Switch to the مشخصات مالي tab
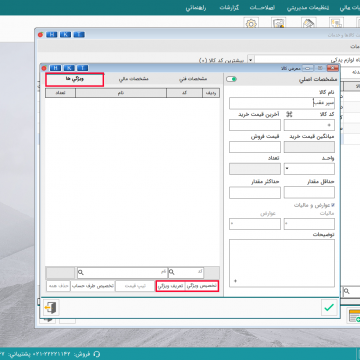This screenshot has height=360, width=360. click(134, 79)
